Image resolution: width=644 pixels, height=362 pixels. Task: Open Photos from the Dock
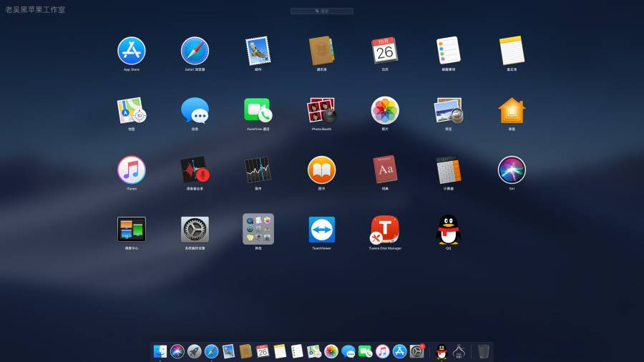(x=331, y=351)
